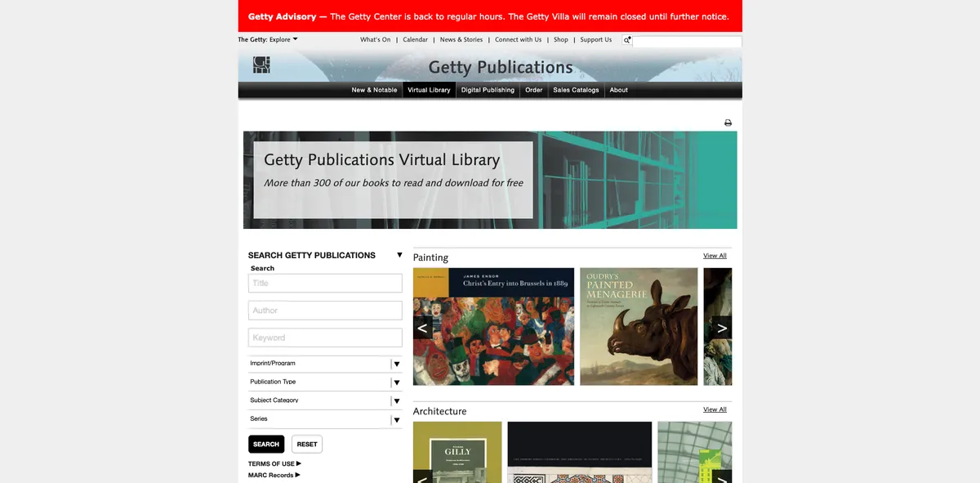Open Christ's Entry into Brussels book cover
The width and height of the screenshot is (980, 483).
pyautogui.click(x=493, y=327)
